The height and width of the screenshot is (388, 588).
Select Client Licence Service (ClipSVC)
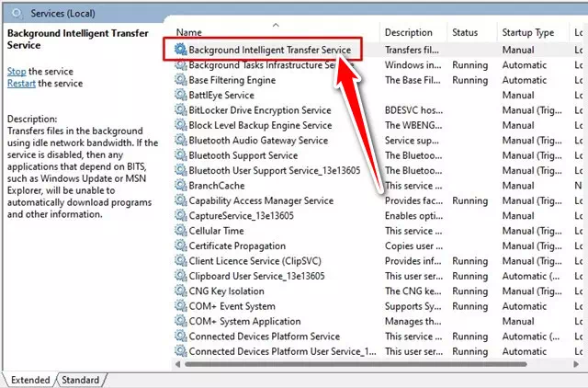(255, 261)
